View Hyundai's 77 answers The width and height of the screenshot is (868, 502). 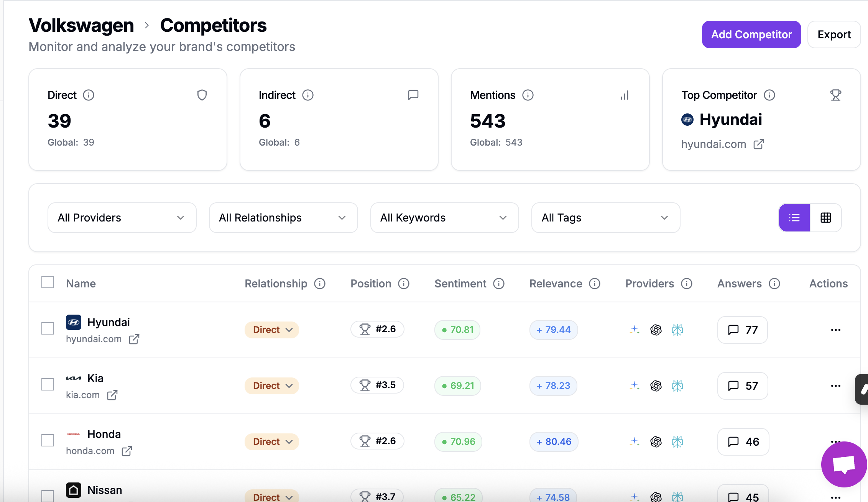pyautogui.click(x=743, y=330)
